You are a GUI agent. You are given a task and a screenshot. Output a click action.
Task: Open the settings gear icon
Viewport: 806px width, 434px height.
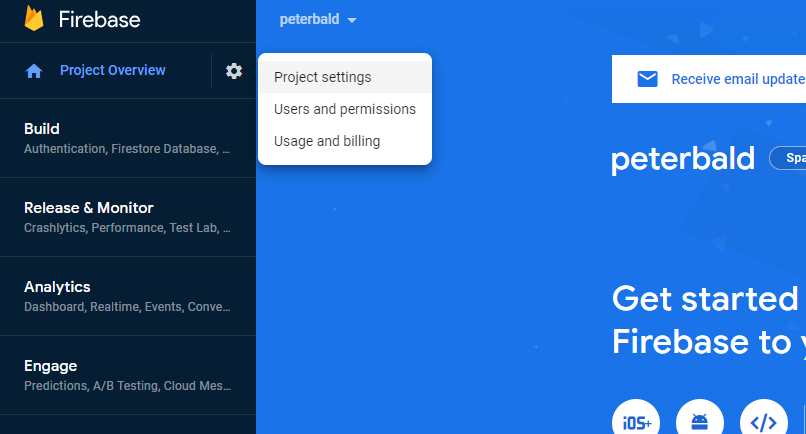[234, 71]
